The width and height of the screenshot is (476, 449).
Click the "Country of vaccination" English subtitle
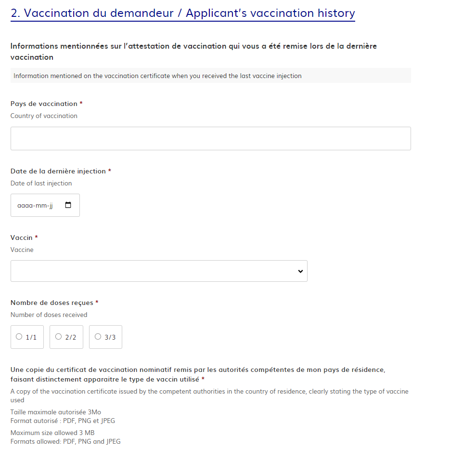(x=44, y=116)
